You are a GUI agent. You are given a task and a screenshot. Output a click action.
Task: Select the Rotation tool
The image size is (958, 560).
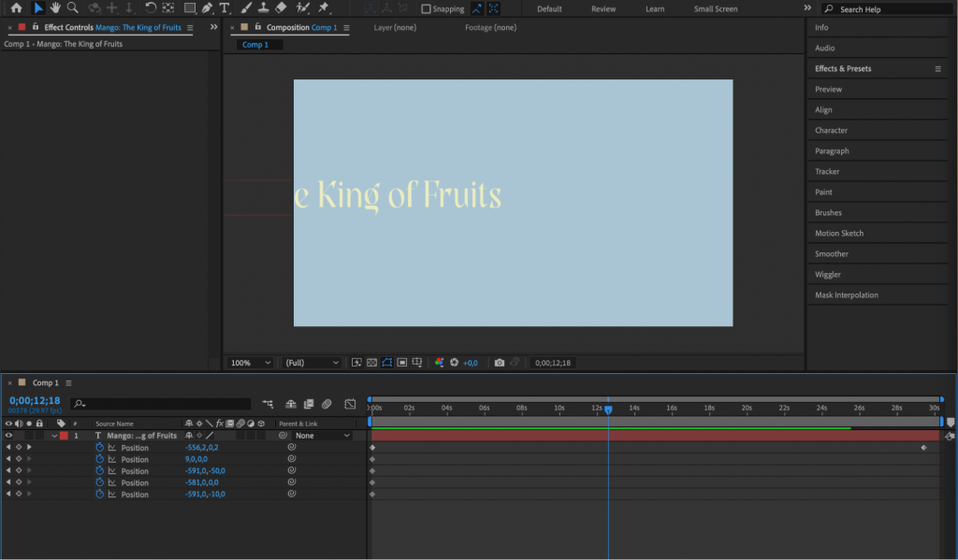click(152, 8)
